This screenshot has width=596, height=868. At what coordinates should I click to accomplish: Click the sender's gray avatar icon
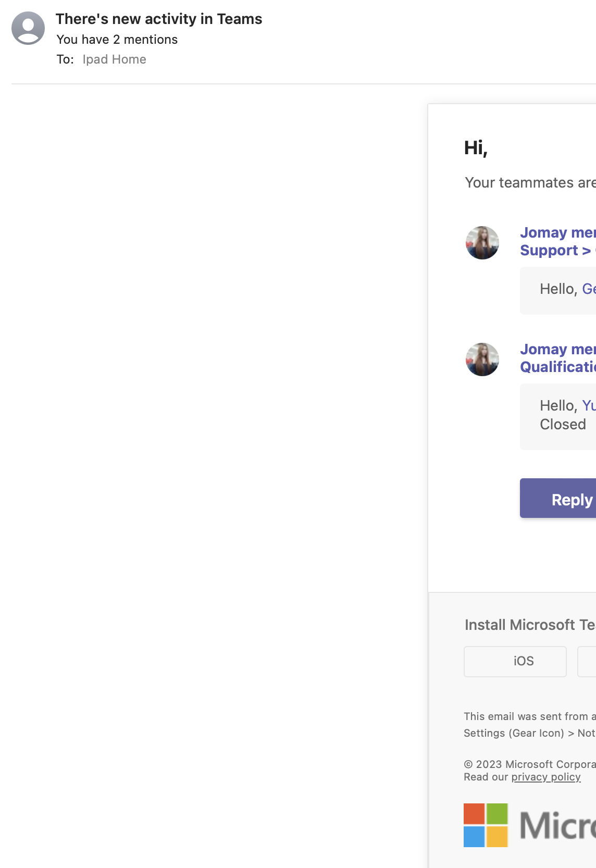pyautogui.click(x=28, y=28)
